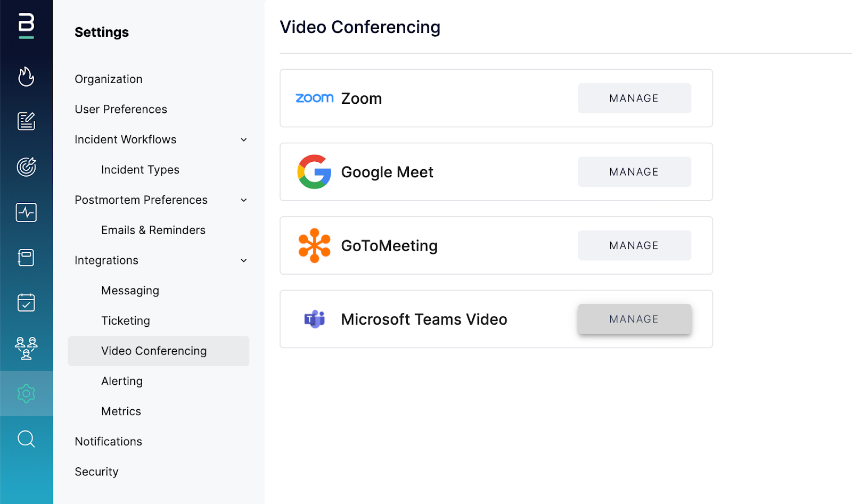
Task: Click the Zoom logo
Action: coord(315,98)
